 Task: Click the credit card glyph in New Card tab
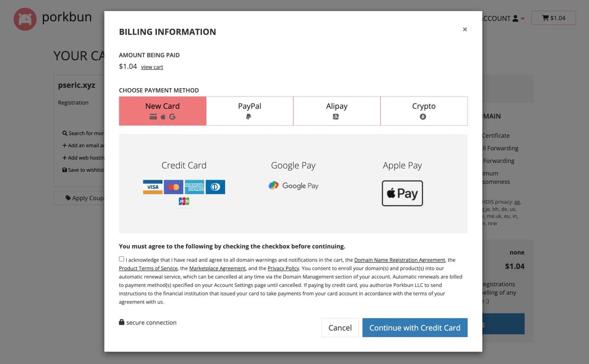coord(153,117)
